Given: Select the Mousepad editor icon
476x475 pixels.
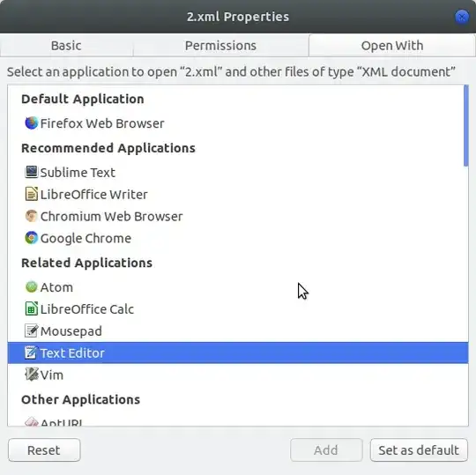Looking at the screenshot, I should [x=31, y=330].
